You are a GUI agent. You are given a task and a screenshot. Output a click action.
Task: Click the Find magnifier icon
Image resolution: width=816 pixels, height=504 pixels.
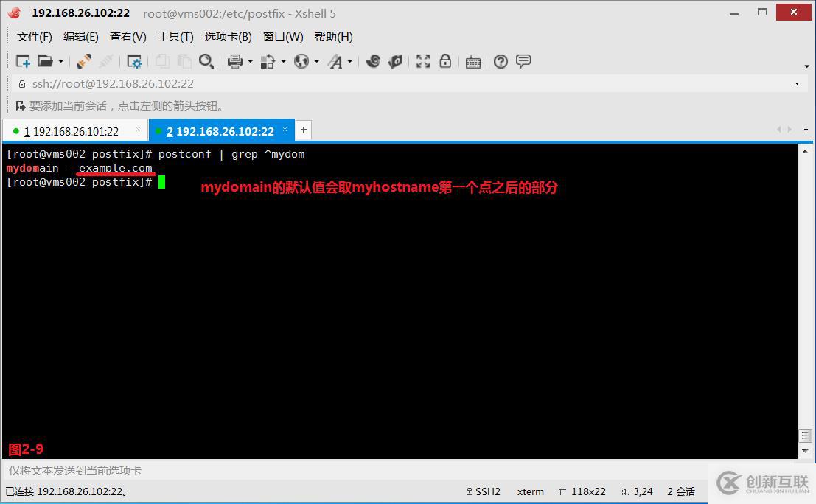tap(206, 61)
